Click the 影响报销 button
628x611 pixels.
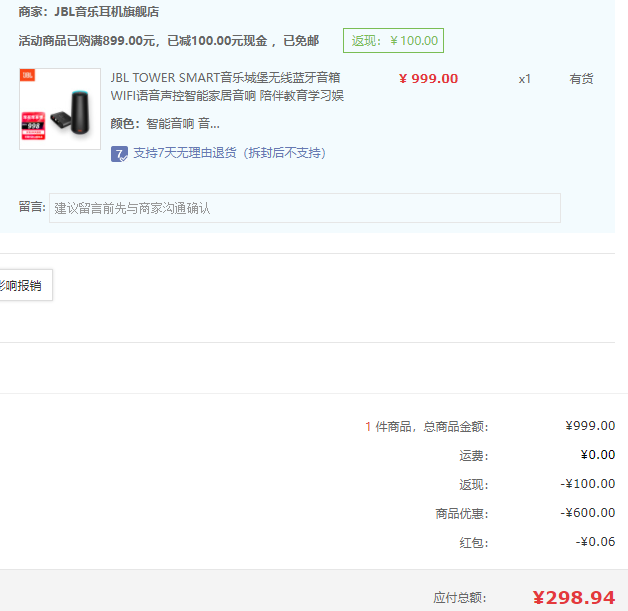26,285
